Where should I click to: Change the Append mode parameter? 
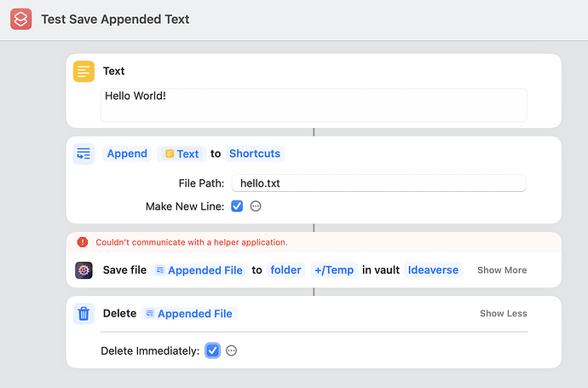127,153
